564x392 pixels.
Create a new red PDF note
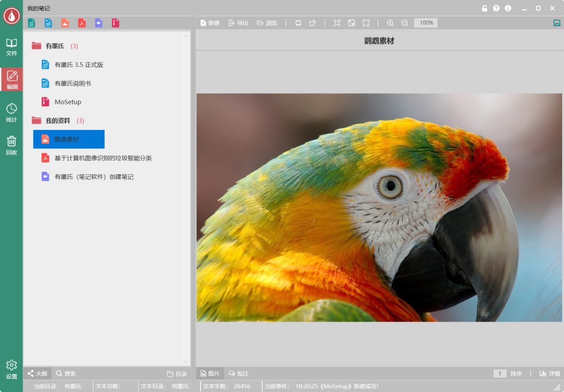82,23
